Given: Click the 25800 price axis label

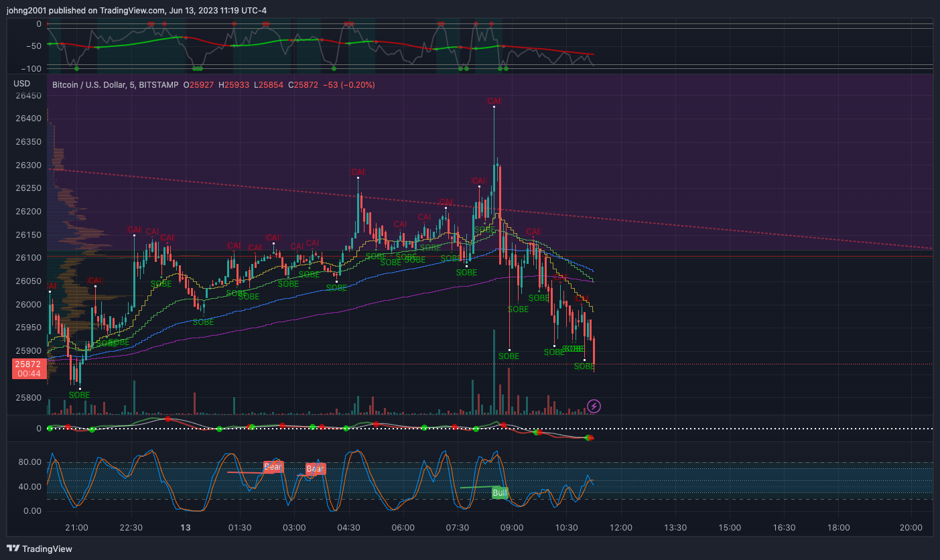Looking at the screenshot, I should [28, 398].
